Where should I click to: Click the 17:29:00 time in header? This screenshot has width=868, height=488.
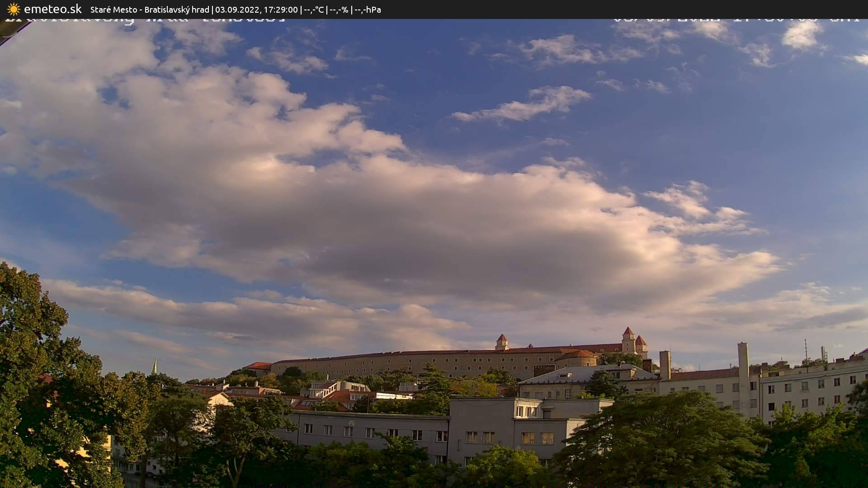pos(280,9)
